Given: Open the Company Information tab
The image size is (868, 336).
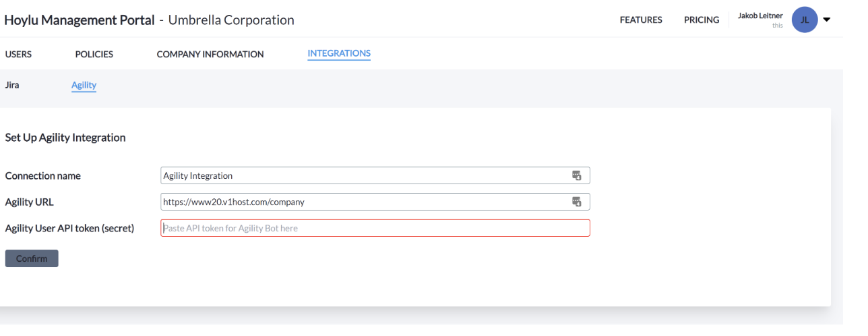Looking at the screenshot, I should tap(210, 55).
